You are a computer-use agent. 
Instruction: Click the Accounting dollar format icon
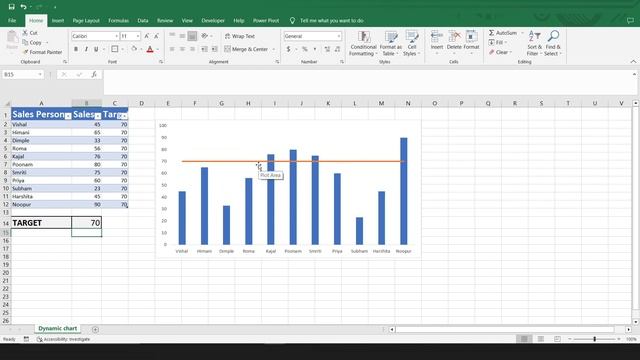click(289, 49)
